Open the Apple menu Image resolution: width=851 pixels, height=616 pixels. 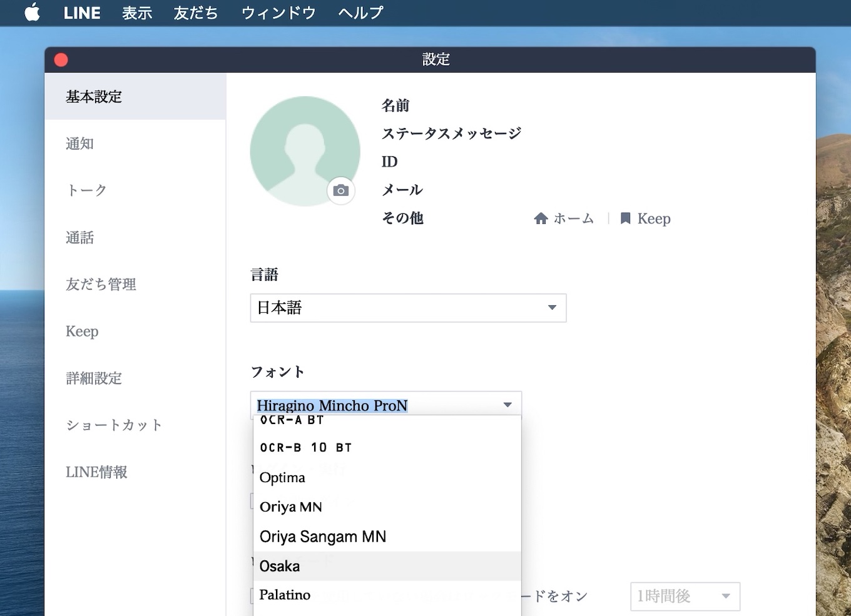[33, 13]
